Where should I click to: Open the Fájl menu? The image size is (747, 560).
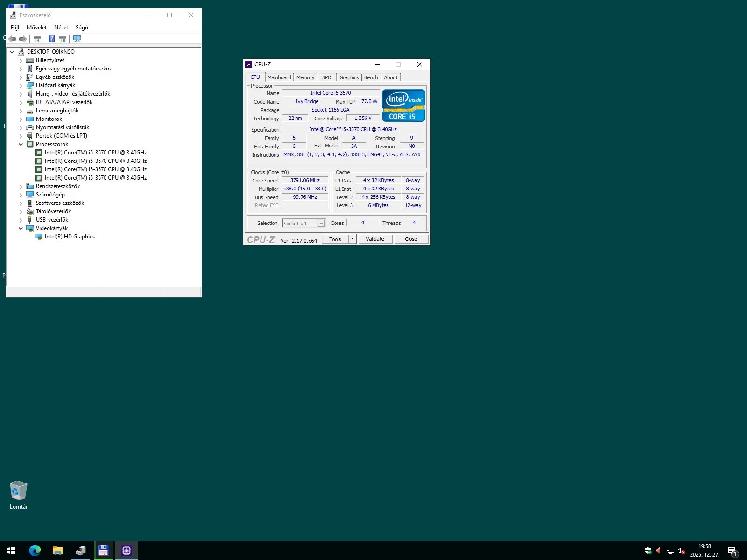15,28
